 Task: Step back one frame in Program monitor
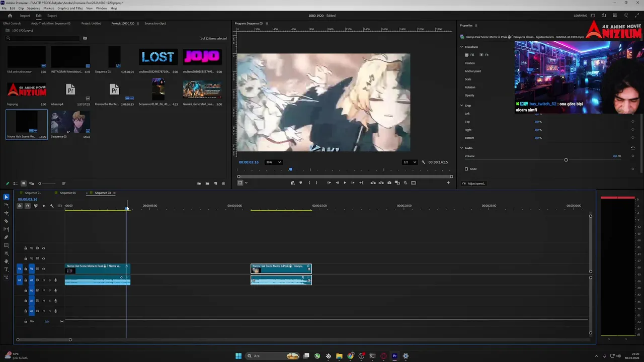click(337, 183)
